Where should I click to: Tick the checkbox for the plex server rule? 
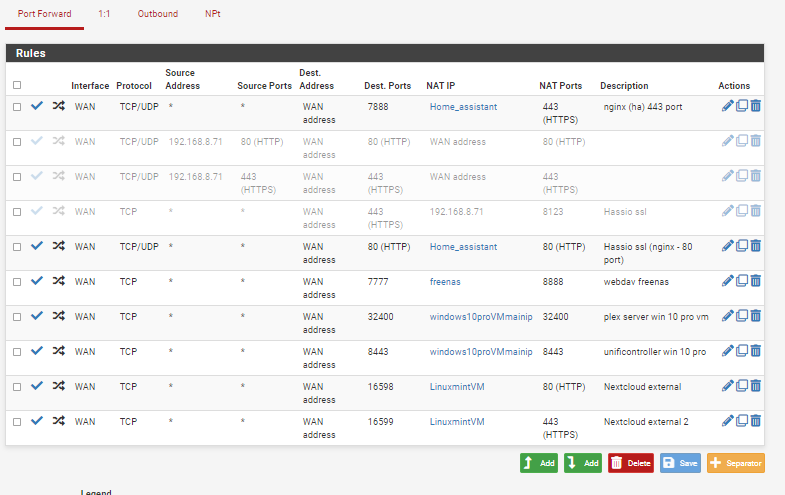coord(17,317)
